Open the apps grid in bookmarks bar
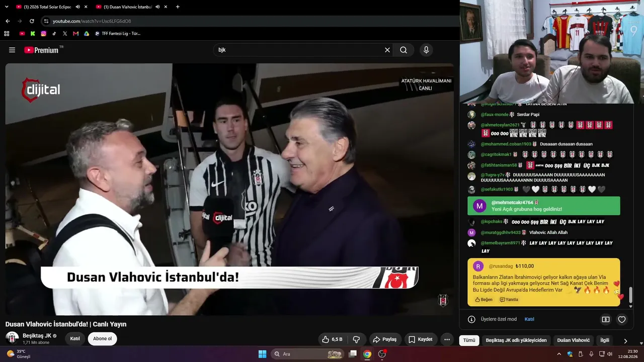This screenshot has height=362, width=644. pos(7,34)
